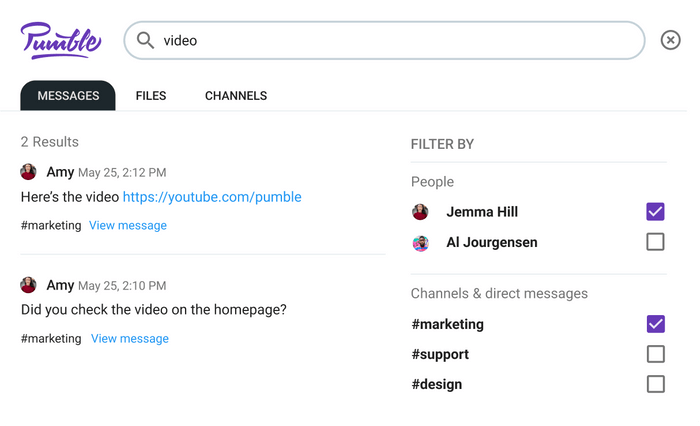Click View message for the 2:12 PM result
Image resolution: width=700 pixels, height=426 pixels.
tap(128, 226)
